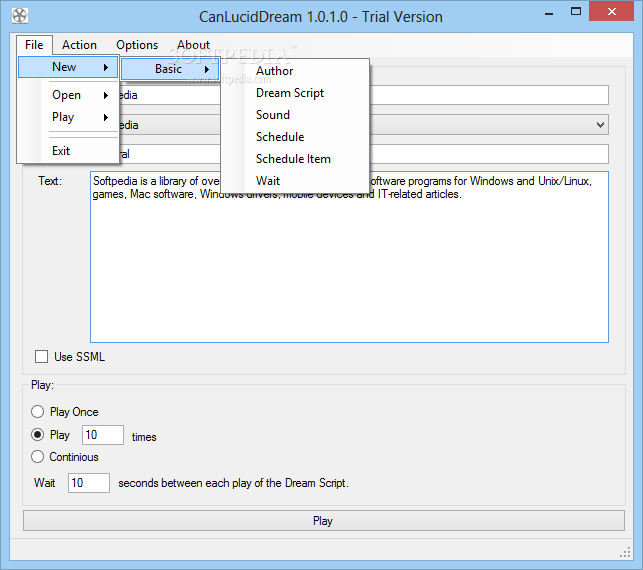Select Dream Script in the submenu
This screenshot has width=643, height=570.
tap(295, 93)
